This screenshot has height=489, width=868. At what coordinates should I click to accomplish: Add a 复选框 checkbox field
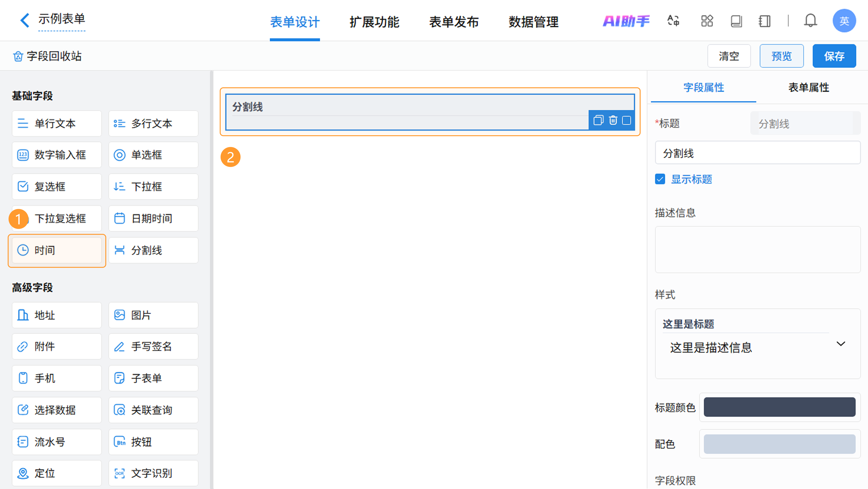(x=57, y=187)
